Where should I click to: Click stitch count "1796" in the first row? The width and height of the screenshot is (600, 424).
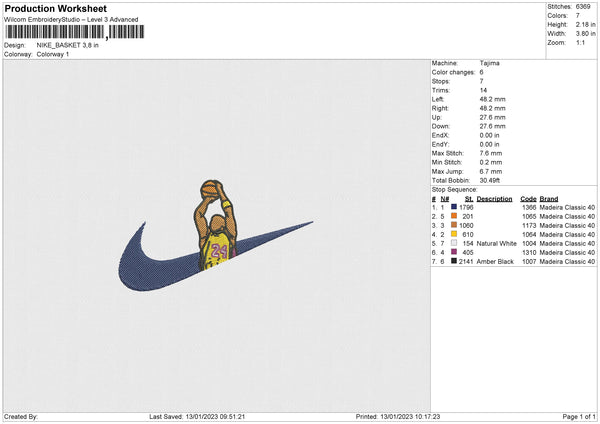466,207
